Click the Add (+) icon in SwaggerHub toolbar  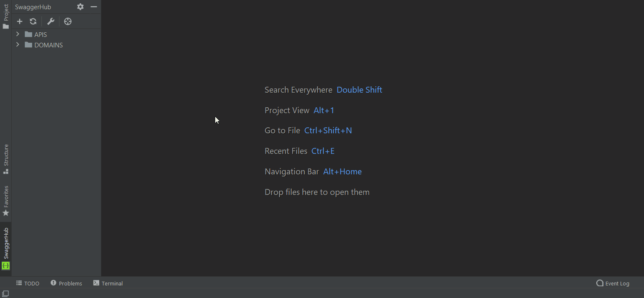coord(19,21)
